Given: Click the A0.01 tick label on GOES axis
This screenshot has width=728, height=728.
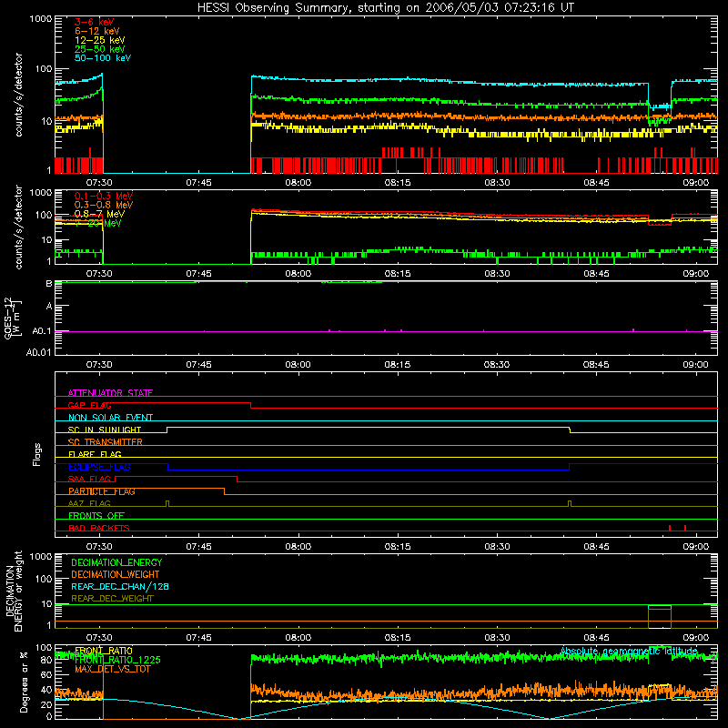Looking at the screenshot, I should click(39, 352).
